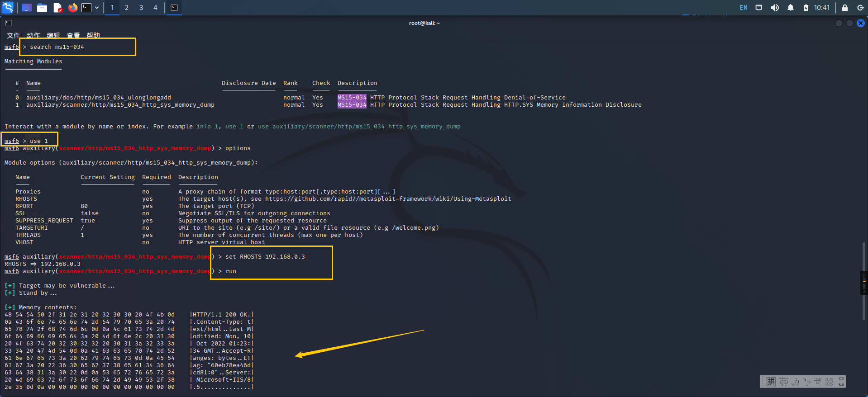Maximize the root@kali terminal window

coord(850,23)
